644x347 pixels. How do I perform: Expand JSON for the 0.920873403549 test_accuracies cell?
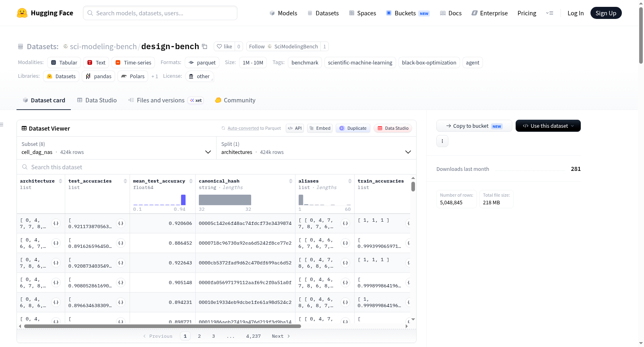click(121, 263)
